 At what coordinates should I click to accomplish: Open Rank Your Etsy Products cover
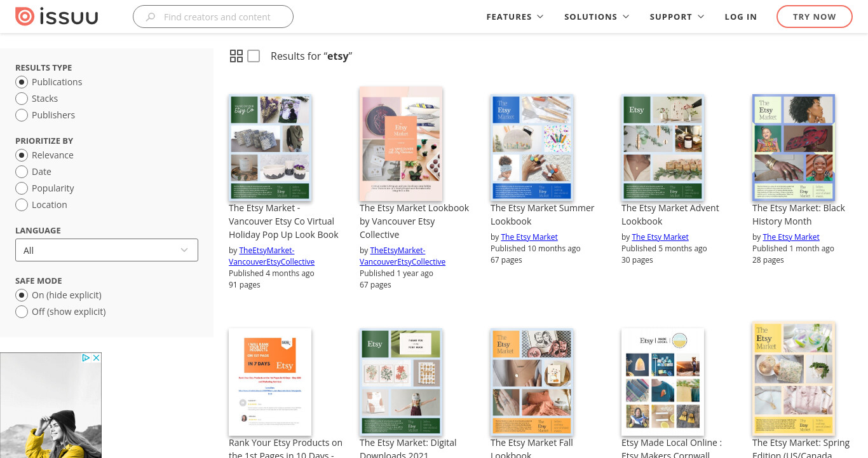click(270, 382)
